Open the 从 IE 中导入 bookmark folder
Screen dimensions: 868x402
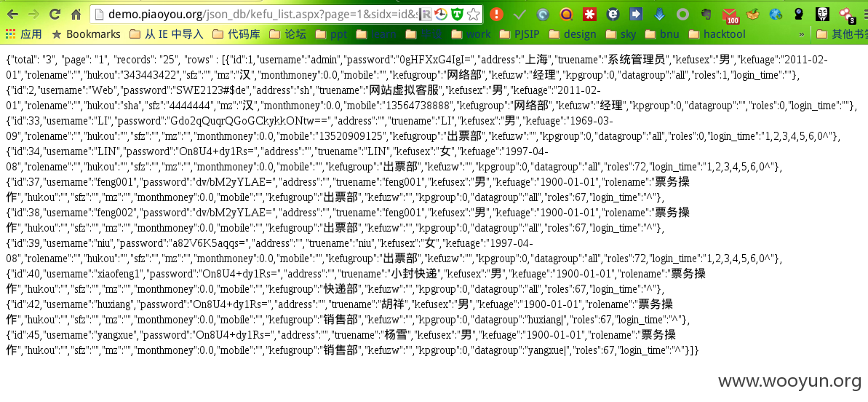167,34
